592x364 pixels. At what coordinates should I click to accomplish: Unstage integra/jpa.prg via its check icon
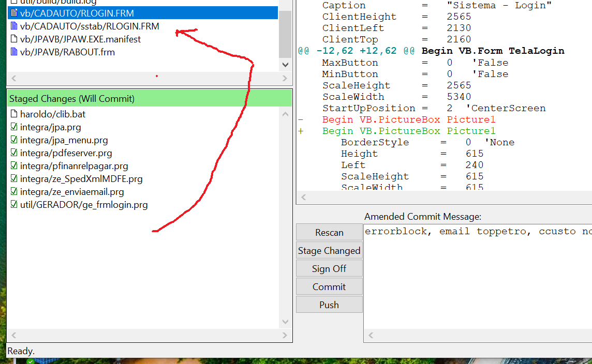(14, 127)
